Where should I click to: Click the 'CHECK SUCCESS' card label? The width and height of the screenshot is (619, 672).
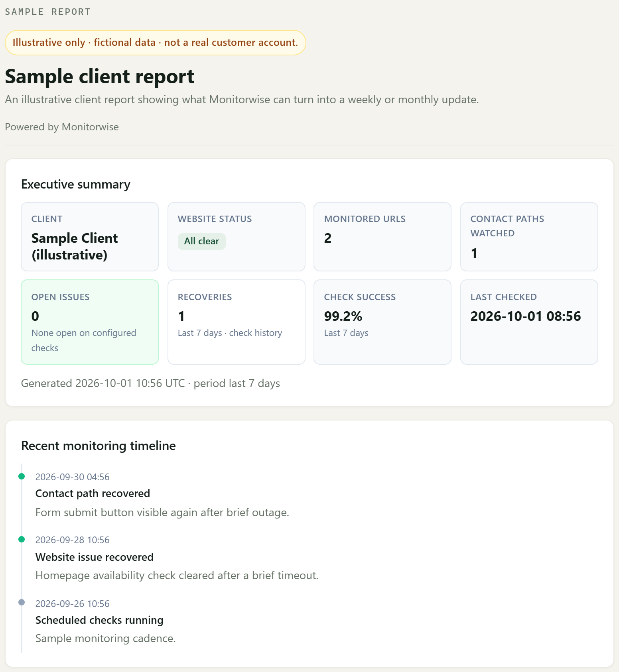(360, 297)
